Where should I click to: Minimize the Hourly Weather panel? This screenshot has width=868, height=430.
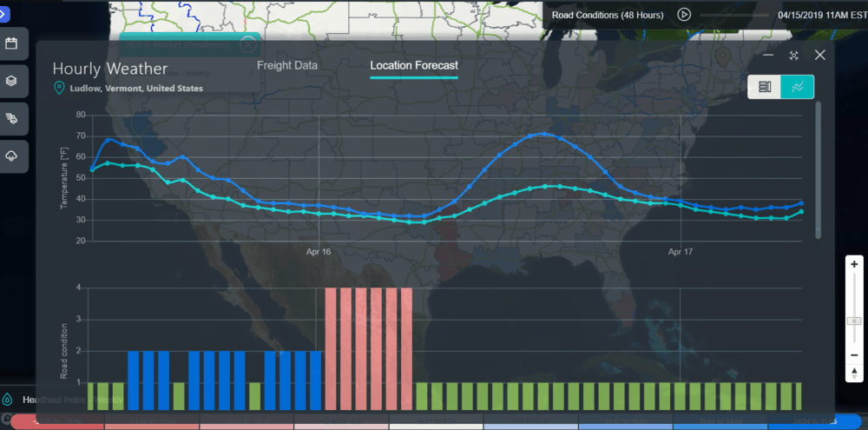click(x=768, y=55)
